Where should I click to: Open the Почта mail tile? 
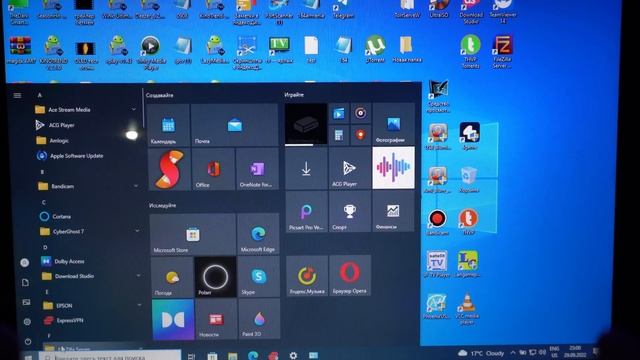click(234, 125)
